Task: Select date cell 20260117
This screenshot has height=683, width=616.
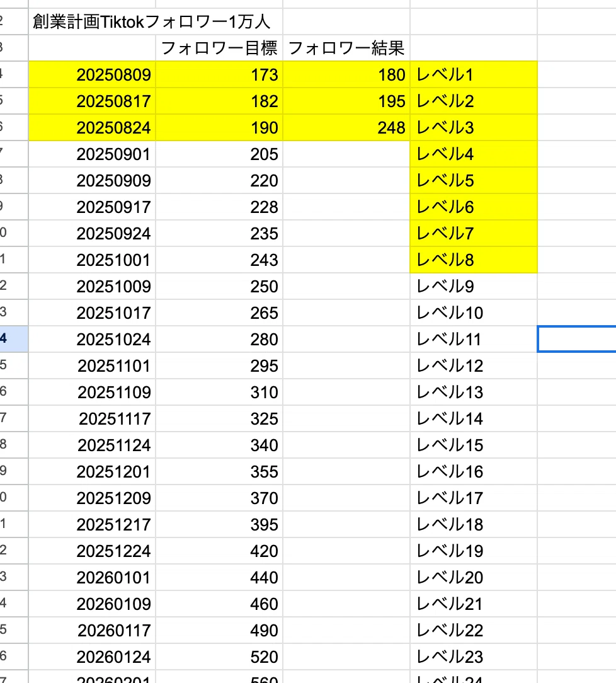Action: click(93, 630)
